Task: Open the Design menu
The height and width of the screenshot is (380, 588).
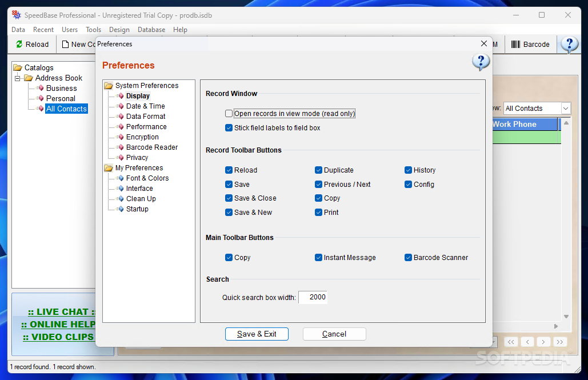Action: click(x=119, y=30)
